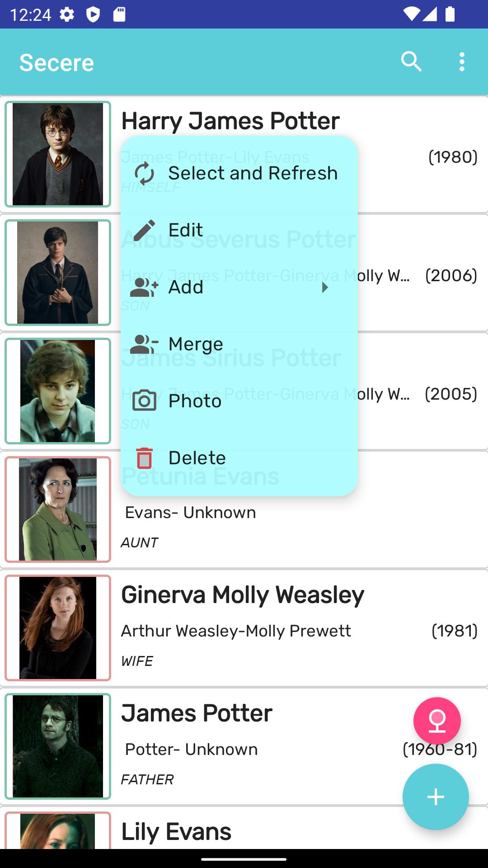Tap Albus Severus Potter's portrait thumbnail
Viewport: 488px width, 868px height.
[58, 273]
